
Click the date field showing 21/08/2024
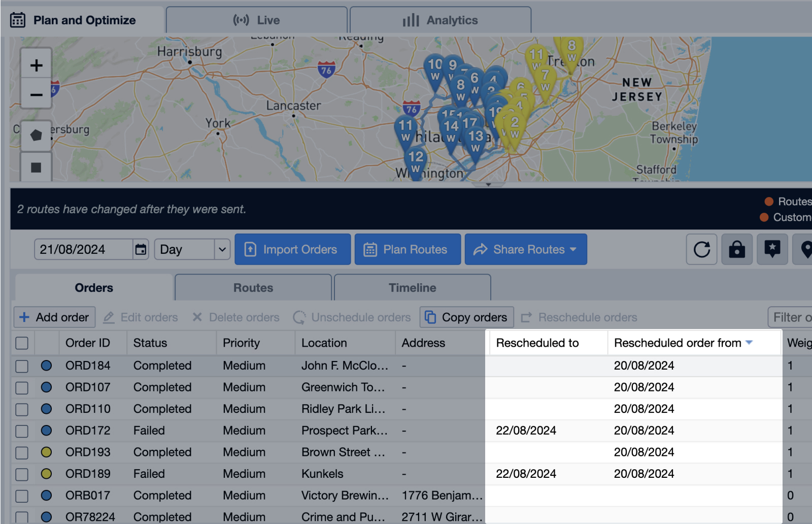click(84, 249)
